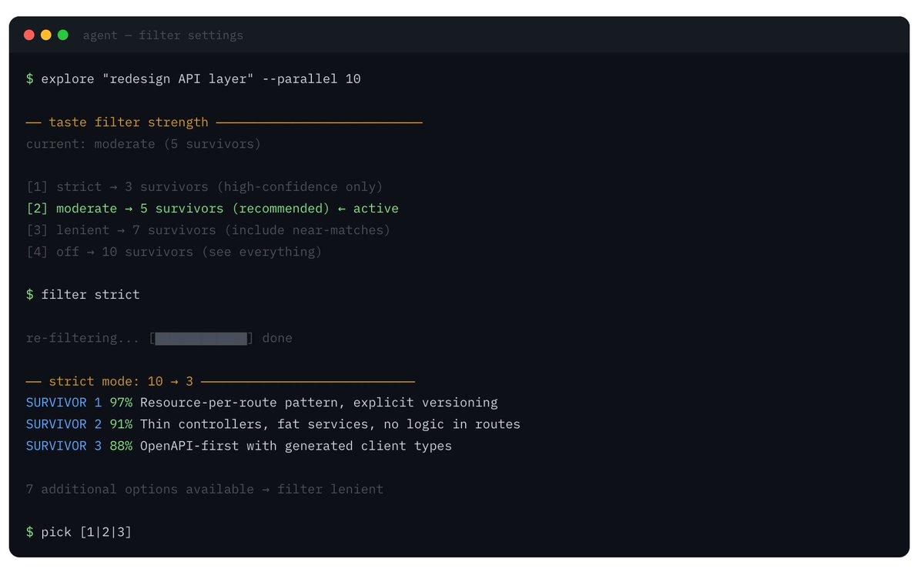
Task: Click the 'taste filter strength' header
Action: coord(128,122)
